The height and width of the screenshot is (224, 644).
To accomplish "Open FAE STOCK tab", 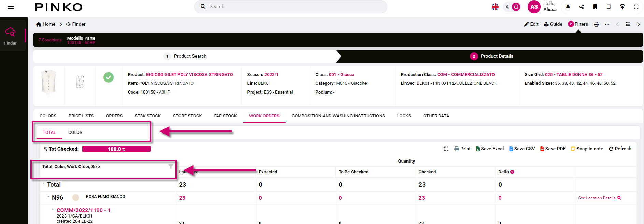I will click(x=226, y=116).
